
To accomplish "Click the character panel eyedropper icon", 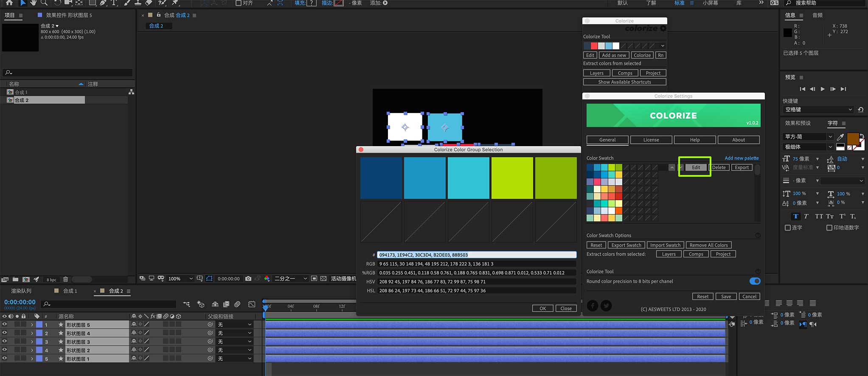I will [840, 137].
